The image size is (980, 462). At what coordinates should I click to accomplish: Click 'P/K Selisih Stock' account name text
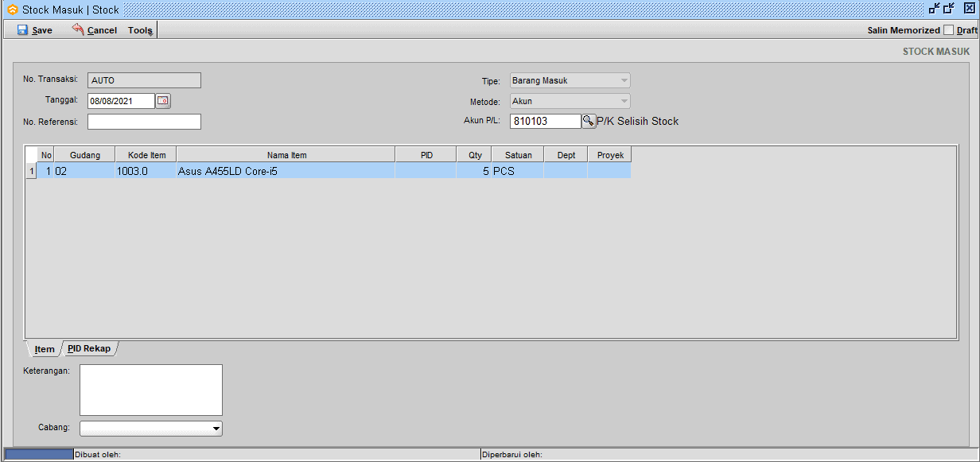point(638,122)
